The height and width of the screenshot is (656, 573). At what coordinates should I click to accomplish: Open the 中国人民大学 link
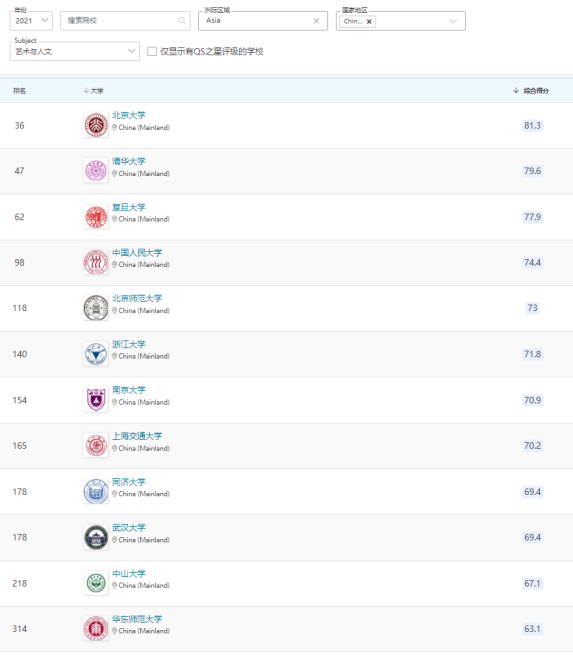tap(137, 253)
